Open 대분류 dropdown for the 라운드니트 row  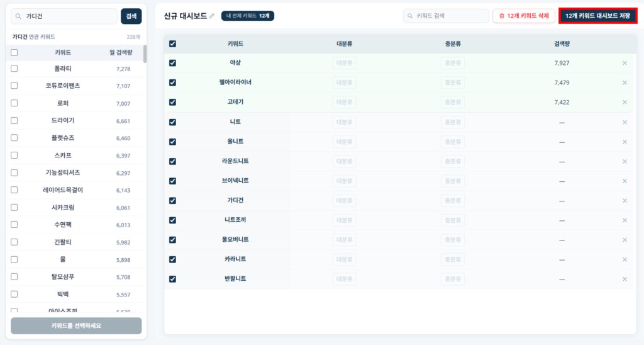click(344, 161)
